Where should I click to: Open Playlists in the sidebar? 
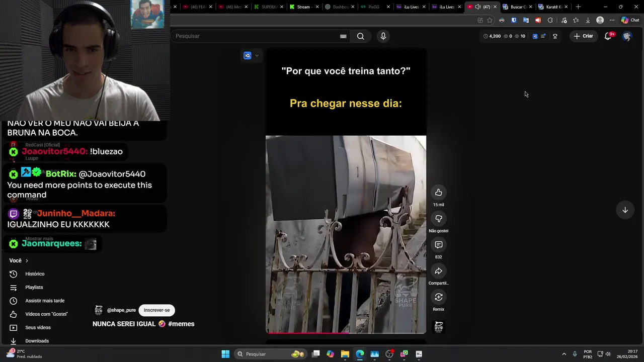[34, 287]
